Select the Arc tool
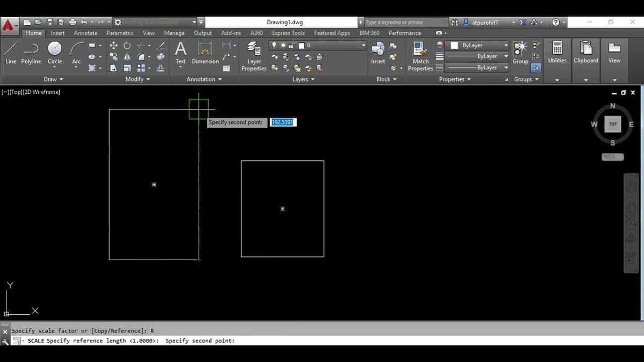Viewport: 644px width, 362px height. pyautogui.click(x=76, y=53)
